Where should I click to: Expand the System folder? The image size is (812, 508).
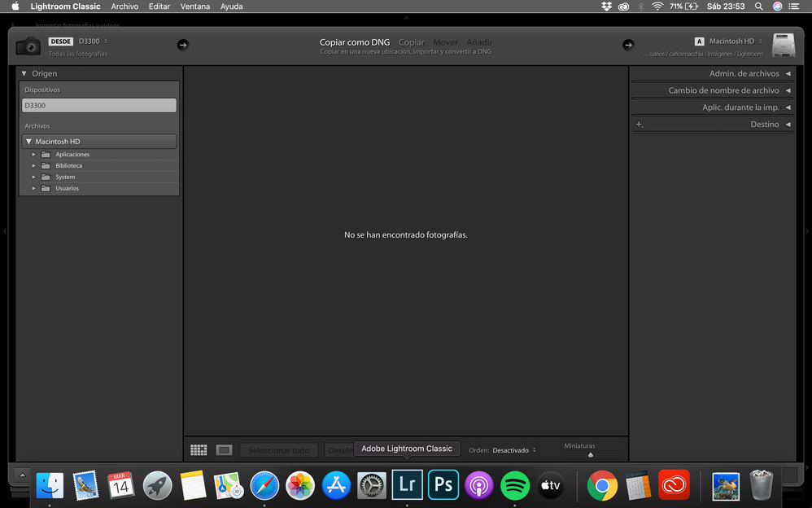coord(33,177)
